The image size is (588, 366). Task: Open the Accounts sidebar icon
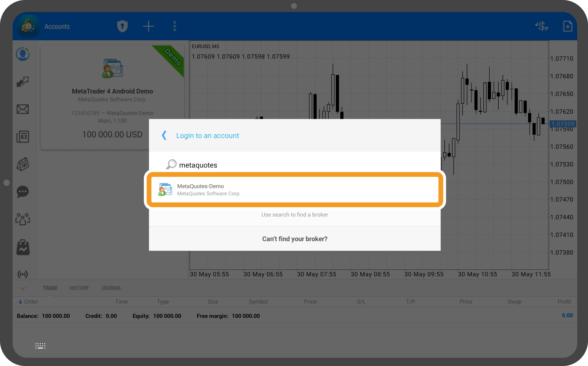pyautogui.click(x=23, y=54)
